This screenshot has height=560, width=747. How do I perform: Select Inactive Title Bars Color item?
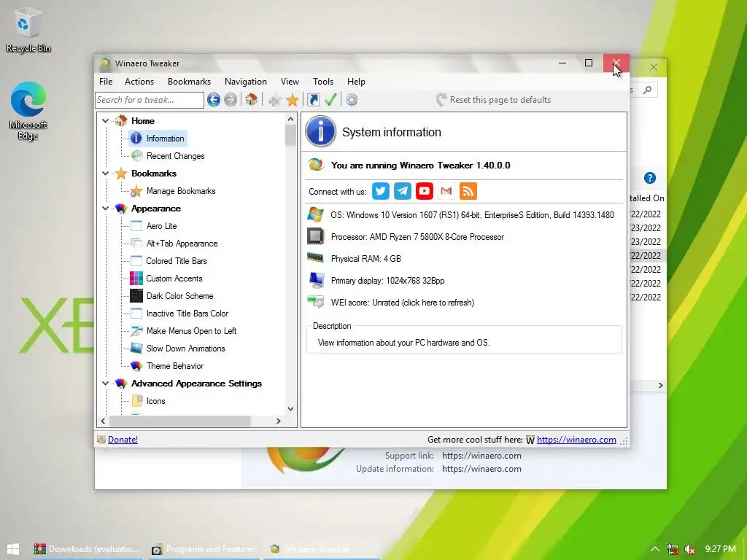187,314
